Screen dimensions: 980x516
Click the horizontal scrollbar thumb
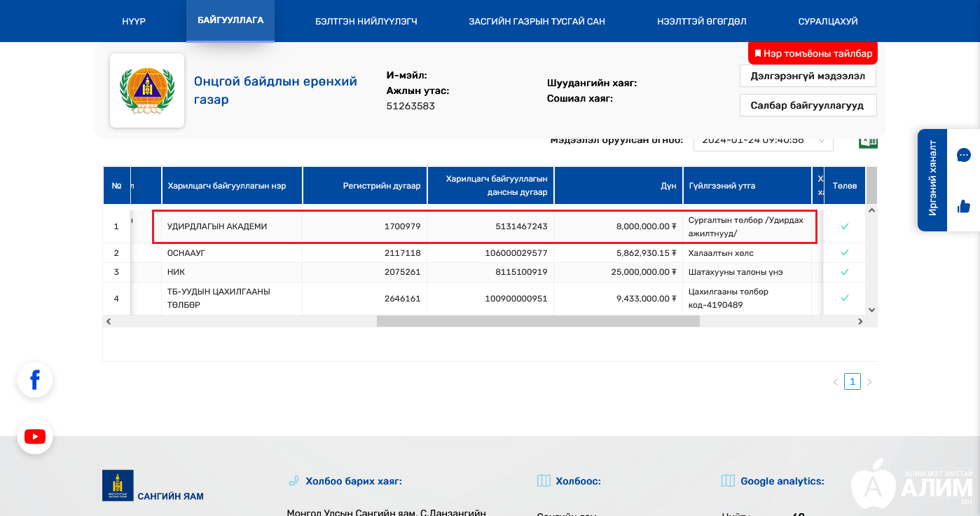(x=538, y=321)
